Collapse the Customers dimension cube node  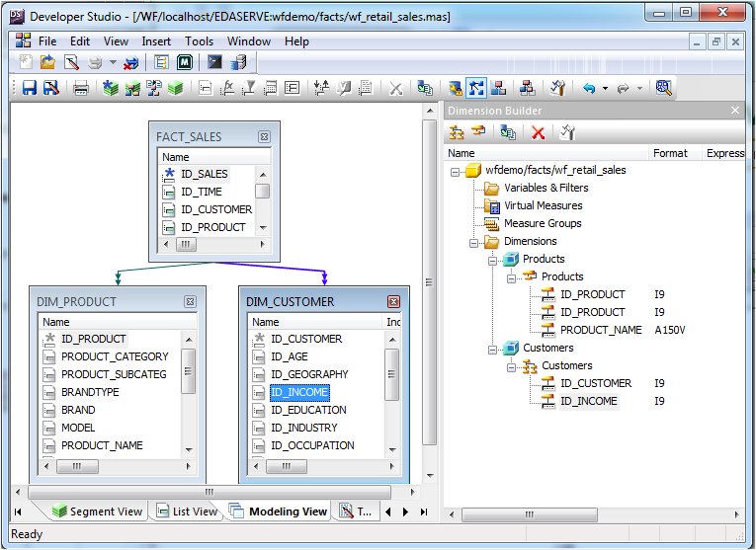tap(492, 350)
